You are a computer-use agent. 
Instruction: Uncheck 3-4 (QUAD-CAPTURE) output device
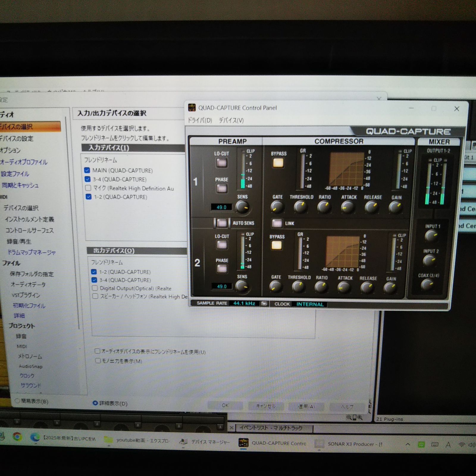tap(94, 280)
